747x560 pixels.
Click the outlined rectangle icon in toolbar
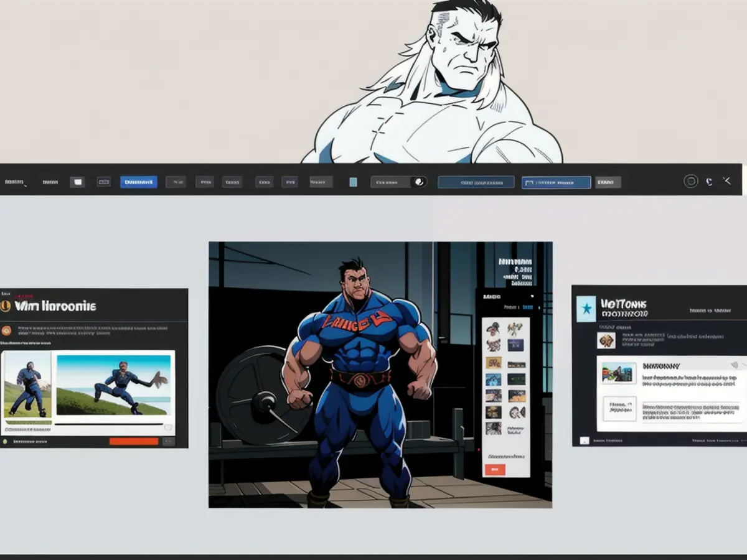tap(103, 182)
